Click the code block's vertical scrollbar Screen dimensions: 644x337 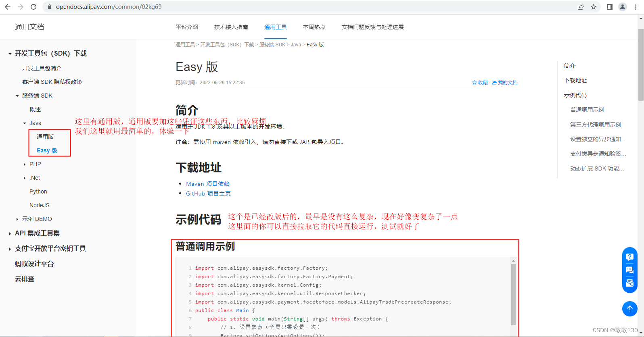513,295
